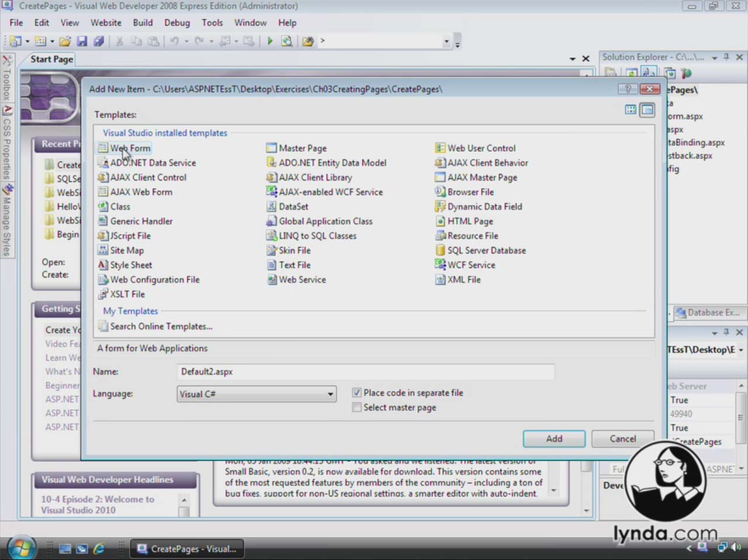
Task: Open the dialog Help question button
Action: tap(628, 89)
